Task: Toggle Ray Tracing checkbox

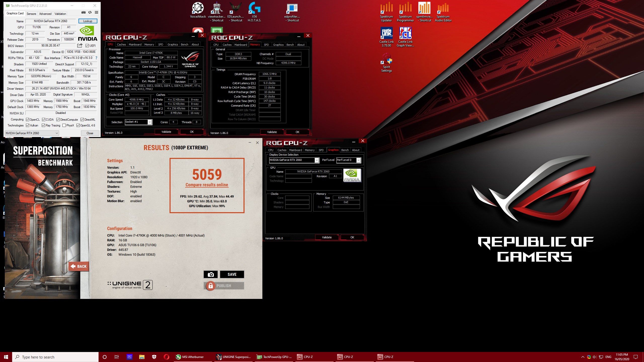Action: click(x=44, y=125)
